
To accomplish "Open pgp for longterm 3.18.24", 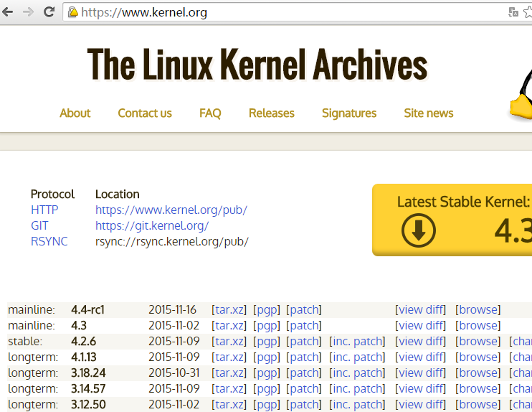I will tap(267, 373).
